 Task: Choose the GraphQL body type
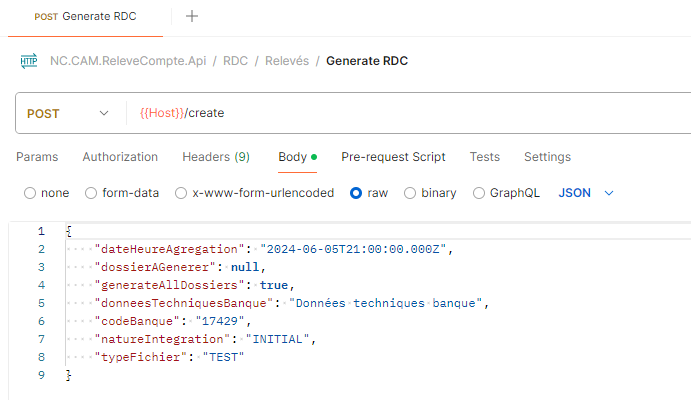479,193
